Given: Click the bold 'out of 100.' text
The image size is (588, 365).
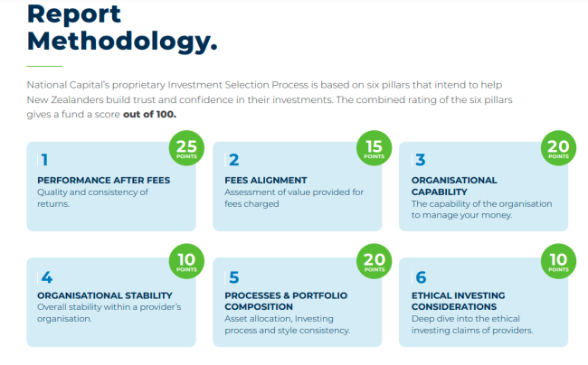Looking at the screenshot, I should coord(150,114).
